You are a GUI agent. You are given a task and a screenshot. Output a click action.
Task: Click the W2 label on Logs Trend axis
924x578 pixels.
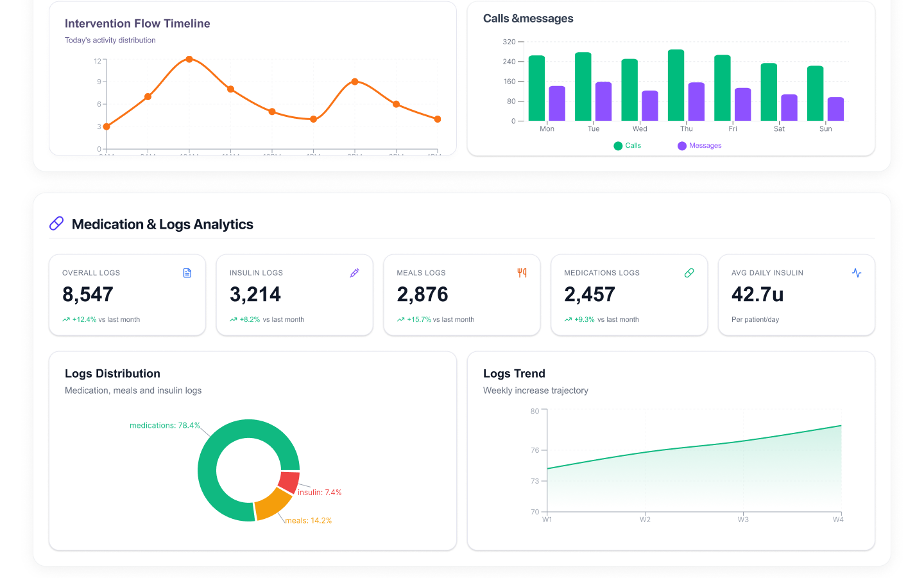point(645,520)
